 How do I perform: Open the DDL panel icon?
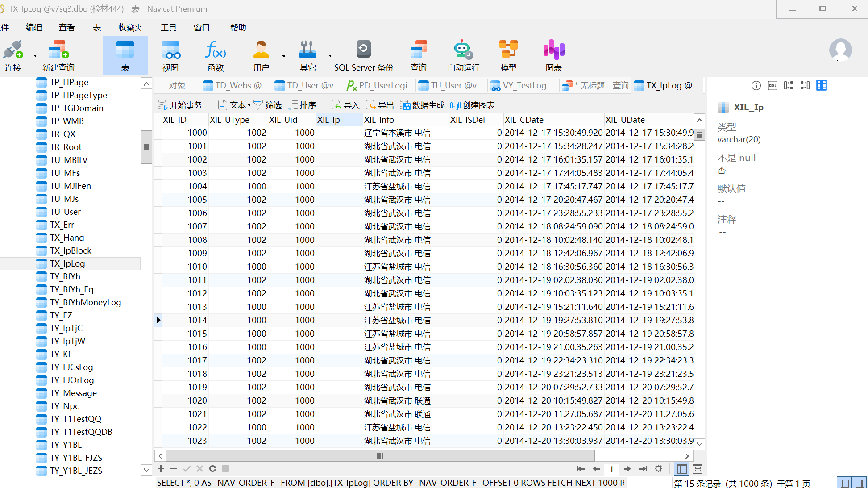pos(772,85)
